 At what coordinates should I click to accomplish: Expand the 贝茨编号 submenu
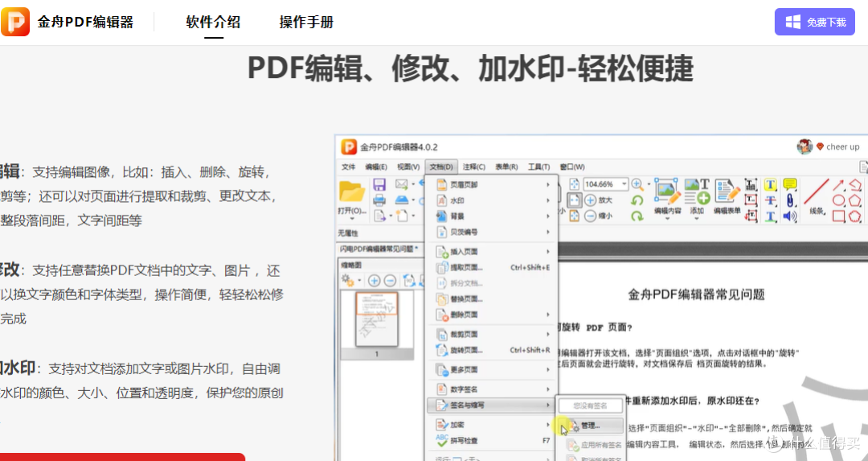point(492,233)
